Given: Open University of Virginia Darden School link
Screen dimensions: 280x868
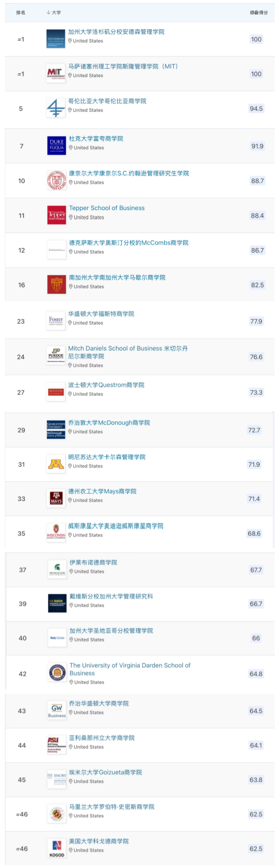Looking at the screenshot, I should 130,669.
